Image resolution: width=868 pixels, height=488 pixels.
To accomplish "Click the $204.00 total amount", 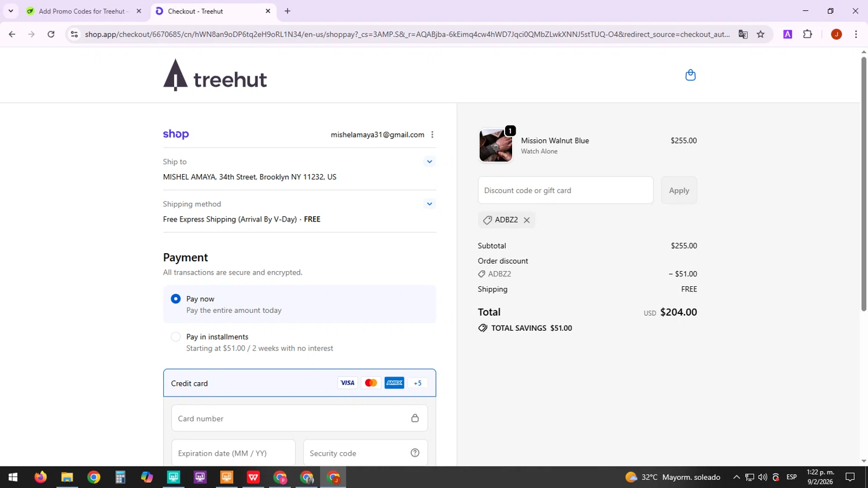I will click(678, 312).
